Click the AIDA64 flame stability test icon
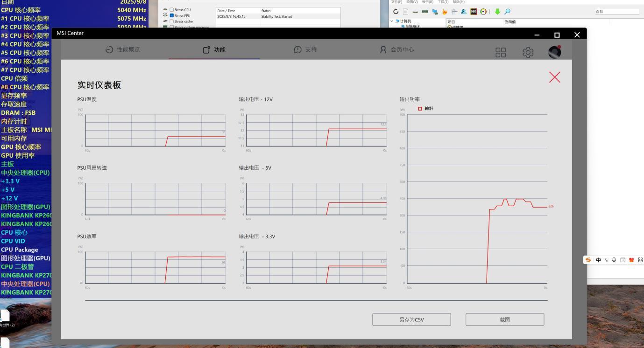644x348 pixels. (x=445, y=12)
